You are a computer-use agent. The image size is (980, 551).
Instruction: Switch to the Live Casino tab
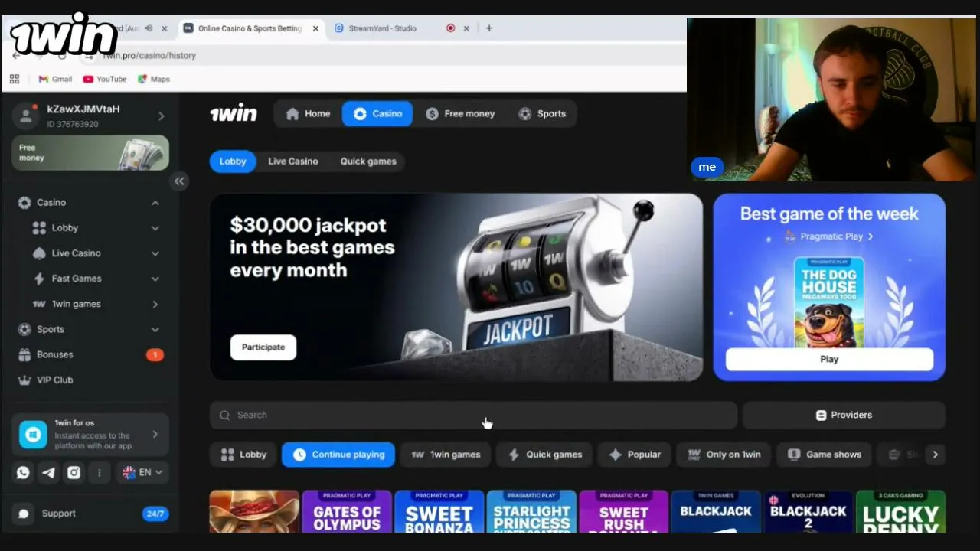[293, 161]
